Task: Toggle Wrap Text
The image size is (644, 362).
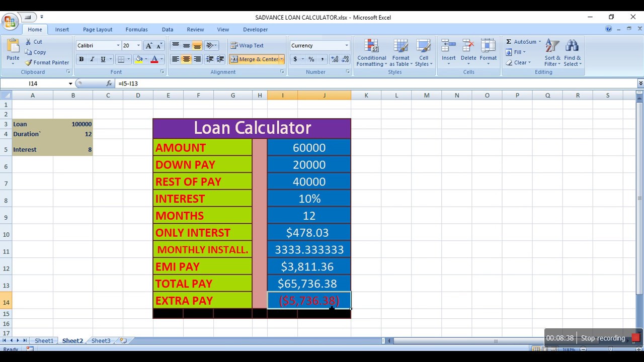Action: (247, 46)
